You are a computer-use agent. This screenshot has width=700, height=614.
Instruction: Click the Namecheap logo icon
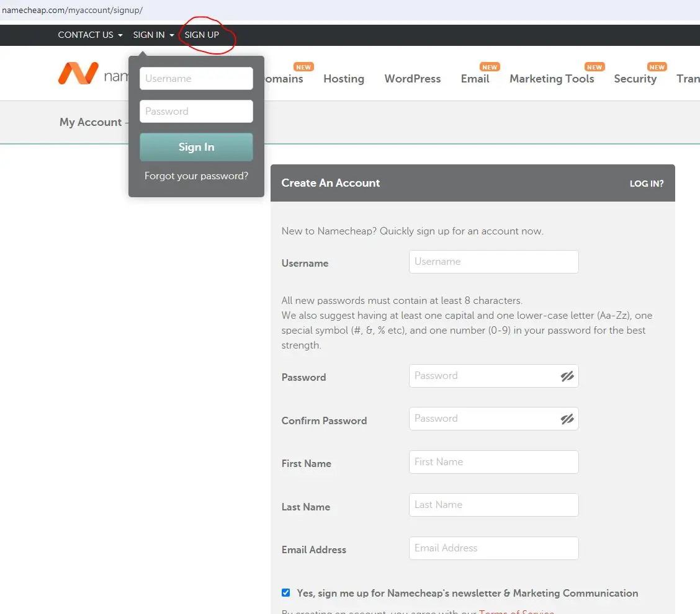[78, 73]
